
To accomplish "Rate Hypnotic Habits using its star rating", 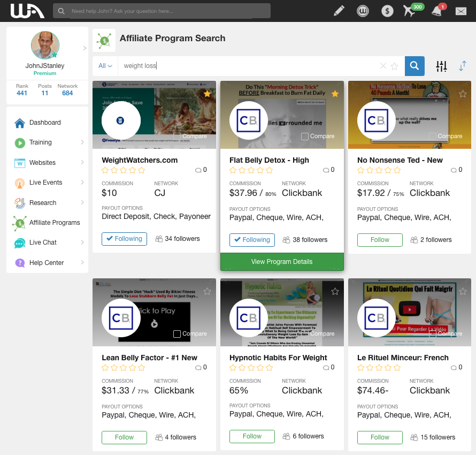I will tap(251, 368).
